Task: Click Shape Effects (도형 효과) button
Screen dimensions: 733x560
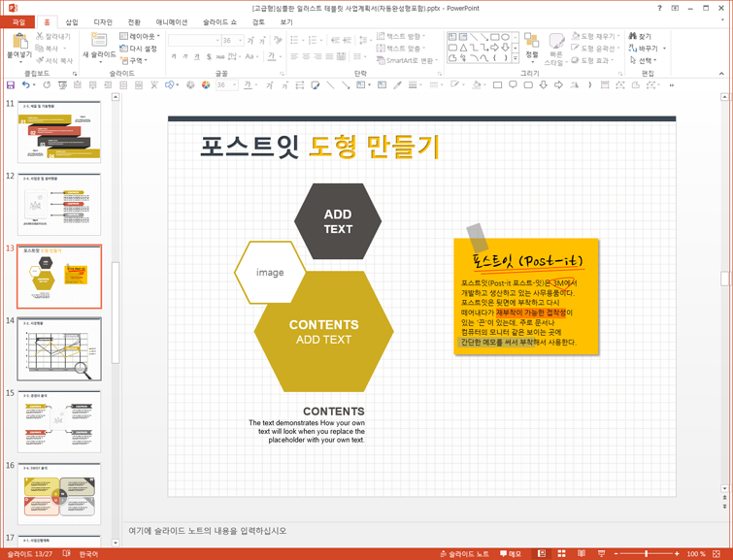Action: pos(593,60)
